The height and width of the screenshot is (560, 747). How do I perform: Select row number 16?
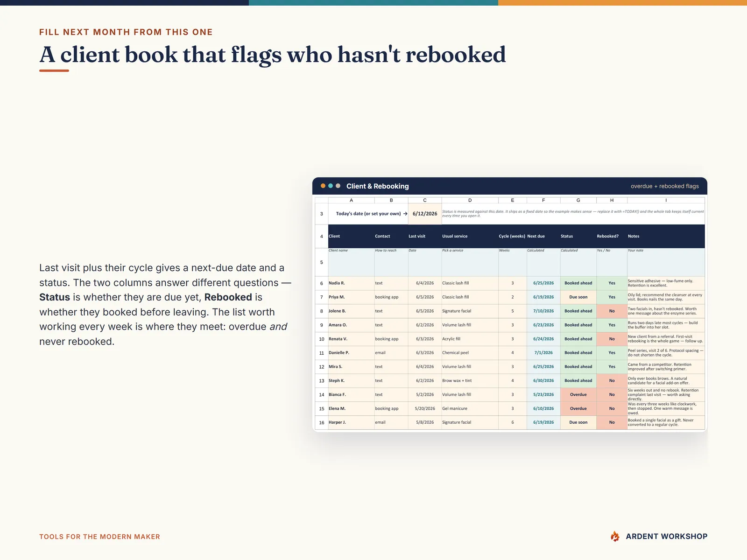[321, 422]
